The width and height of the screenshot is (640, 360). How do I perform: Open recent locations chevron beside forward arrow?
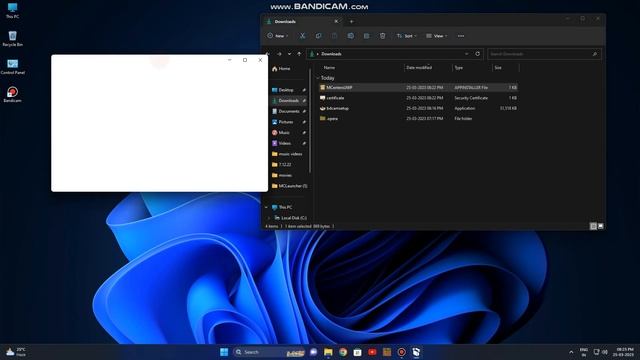tap(289, 54)
